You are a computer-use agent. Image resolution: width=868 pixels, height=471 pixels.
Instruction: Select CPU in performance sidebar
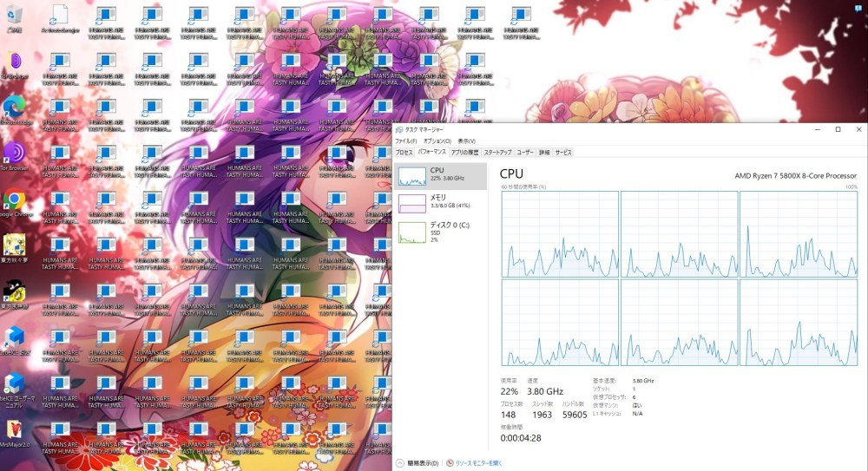tap(441, 176)
